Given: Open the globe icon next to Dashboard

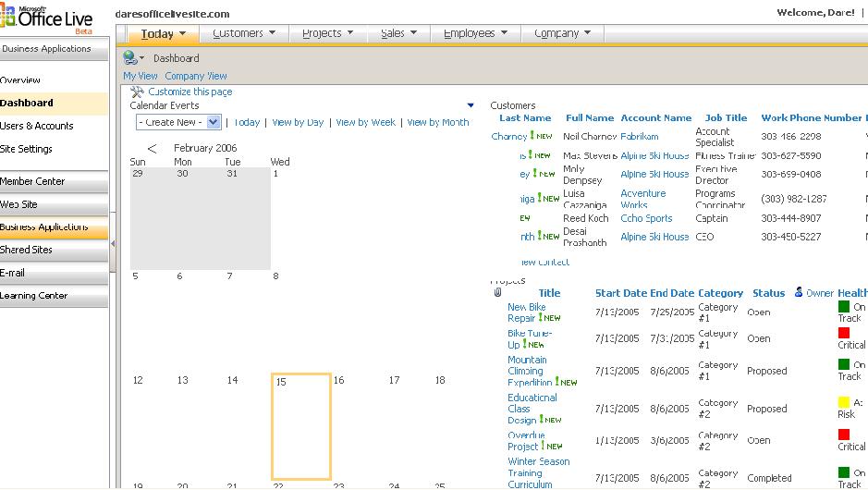Looking at the screenshot, I should pos(130,58).
